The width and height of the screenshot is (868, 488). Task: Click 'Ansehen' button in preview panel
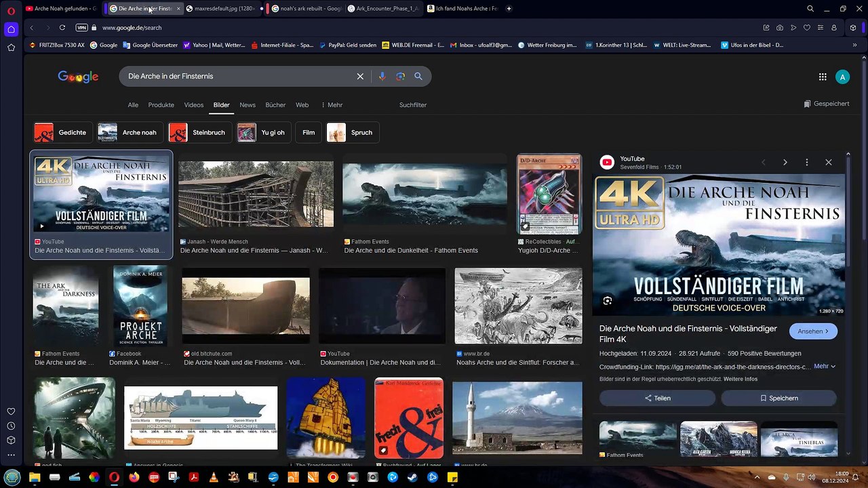(x=813, y=331)
